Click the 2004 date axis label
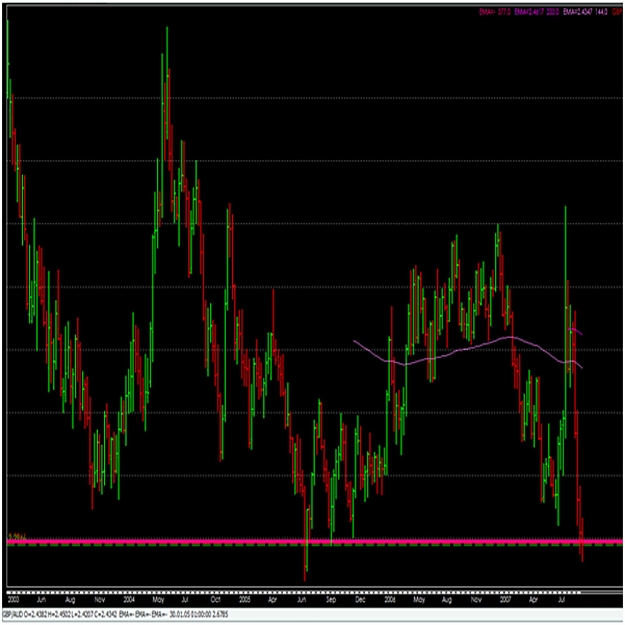This screenshot has width=625, height=625. [129, 599]
